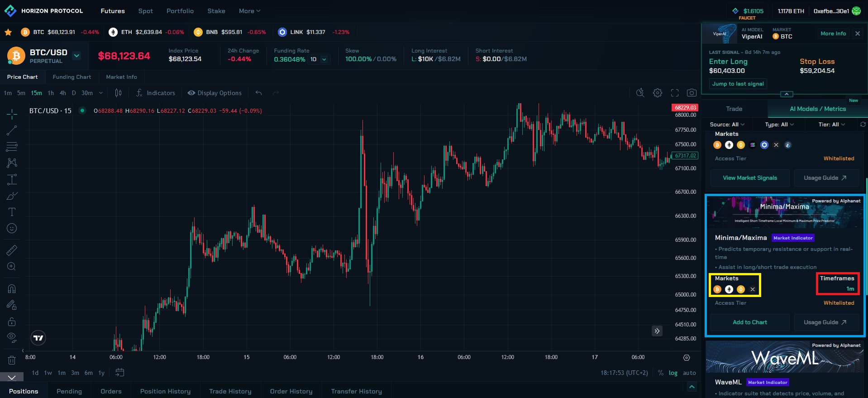The width and height of the screenshot is (868, 398).
Task: Select the forecasting projection tool
Action: 12,179
